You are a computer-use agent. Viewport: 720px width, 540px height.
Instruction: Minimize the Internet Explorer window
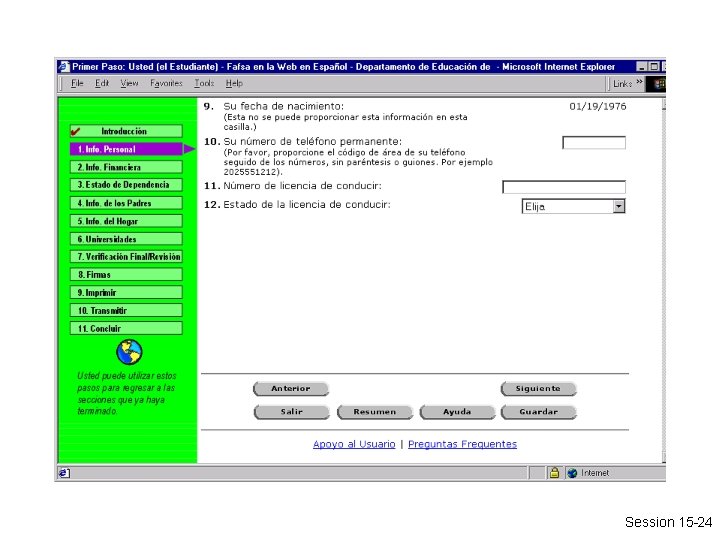(641, 67)
